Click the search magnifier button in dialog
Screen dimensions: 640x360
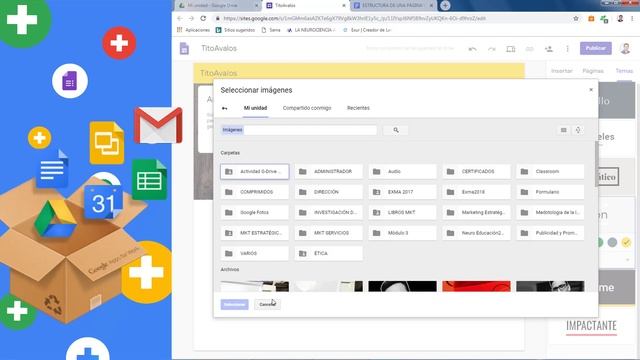396,130
